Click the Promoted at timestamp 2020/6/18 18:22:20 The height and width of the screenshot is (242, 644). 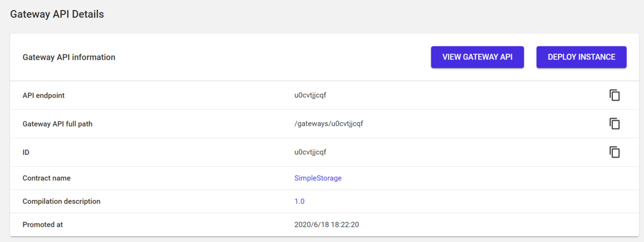click(x=326, y=224)
